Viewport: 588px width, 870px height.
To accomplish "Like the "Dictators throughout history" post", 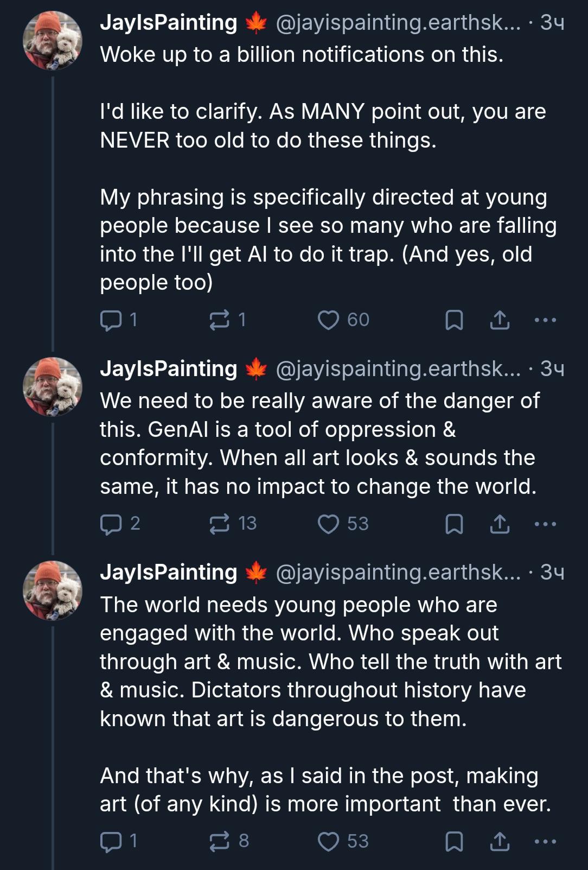I will [x=328, y=841].
